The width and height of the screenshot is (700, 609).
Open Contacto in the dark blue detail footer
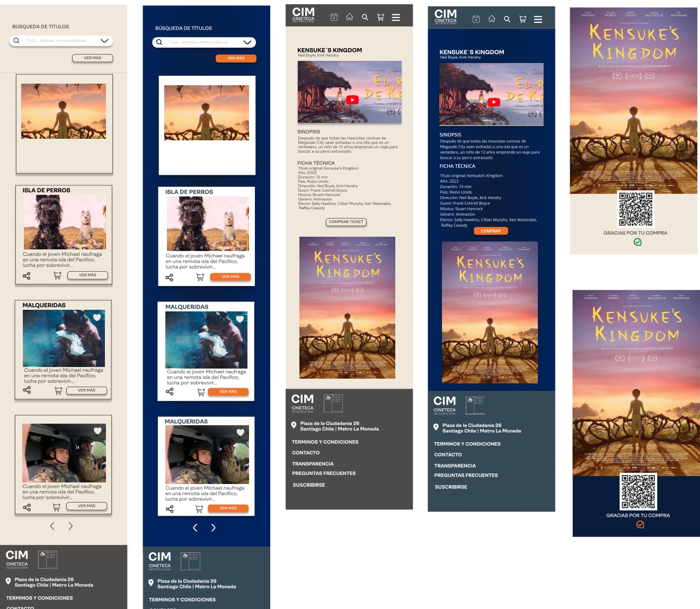pyautogui.click(x=448, y=455)
